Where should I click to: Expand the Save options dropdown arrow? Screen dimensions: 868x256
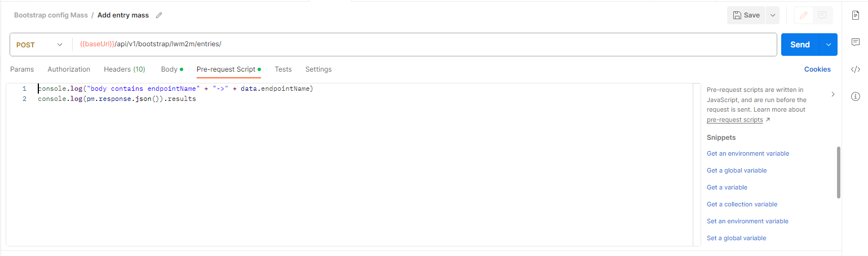[772, 15]
